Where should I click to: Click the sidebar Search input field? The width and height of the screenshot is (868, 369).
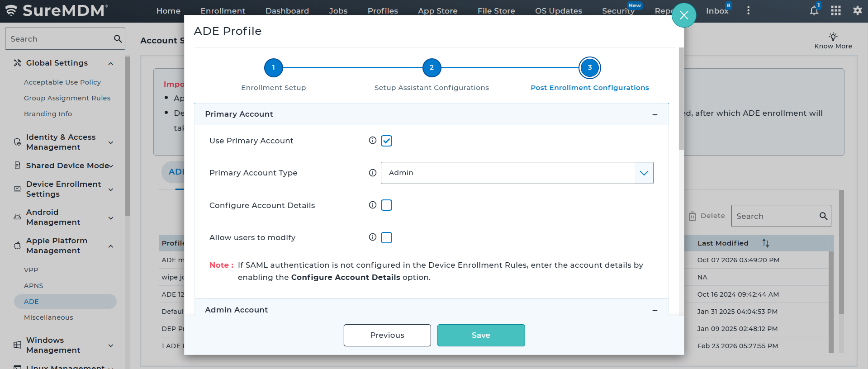65,39
